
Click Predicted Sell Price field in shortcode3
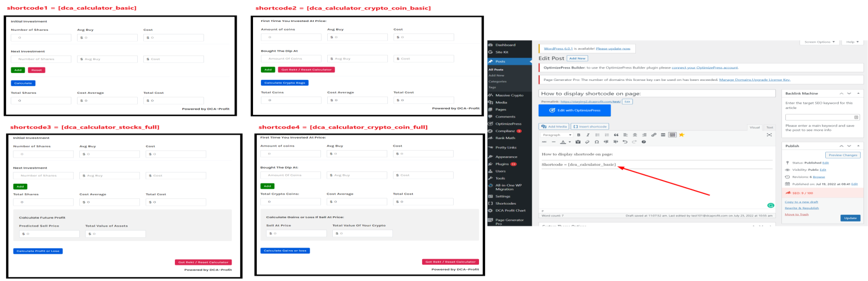click(x=49, y=234)
